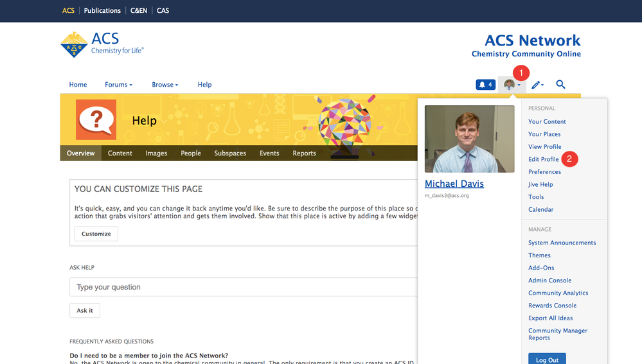Expand the Browse dropdown menu
This screenshot has width=642, height=364.
click(x=165, y=85)
